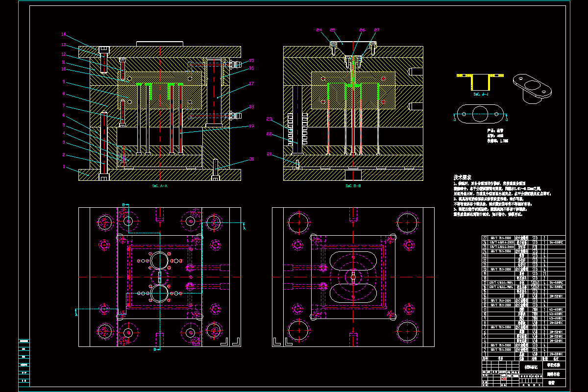Select the isometric 3D view of the part
Viewport: 588px width, 392px height.
pyautogui.click(x=533, y=89)
